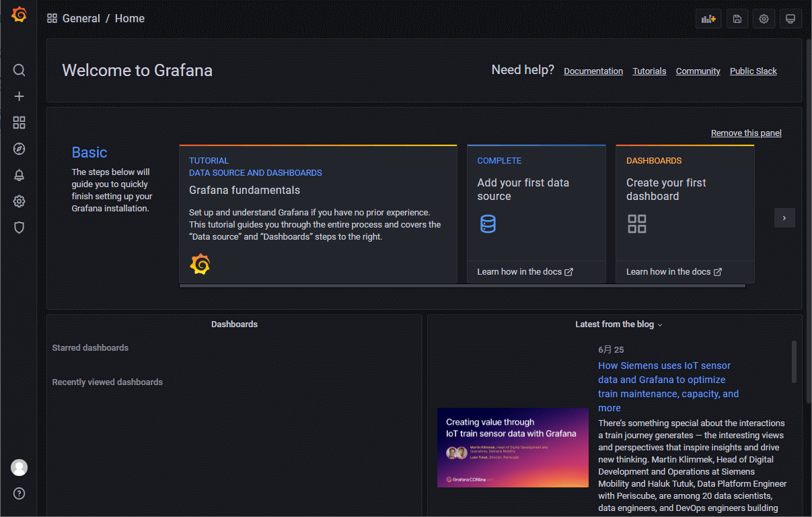The height and width of the screenshot is (517, 812).
Task: Click the blog post summary paragraph
Action: click(x=692, y=466)
